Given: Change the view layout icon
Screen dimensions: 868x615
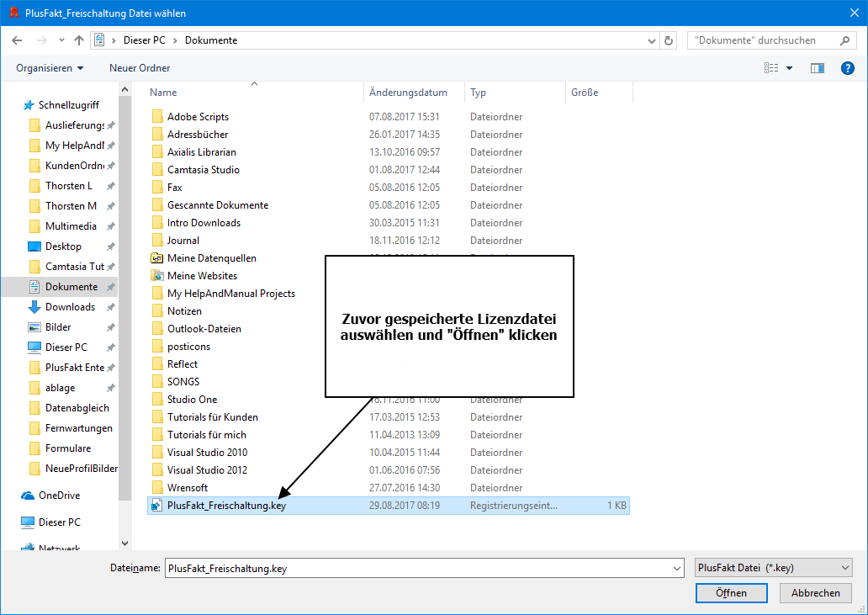Looking at the screenshot, I should point(771,68).
